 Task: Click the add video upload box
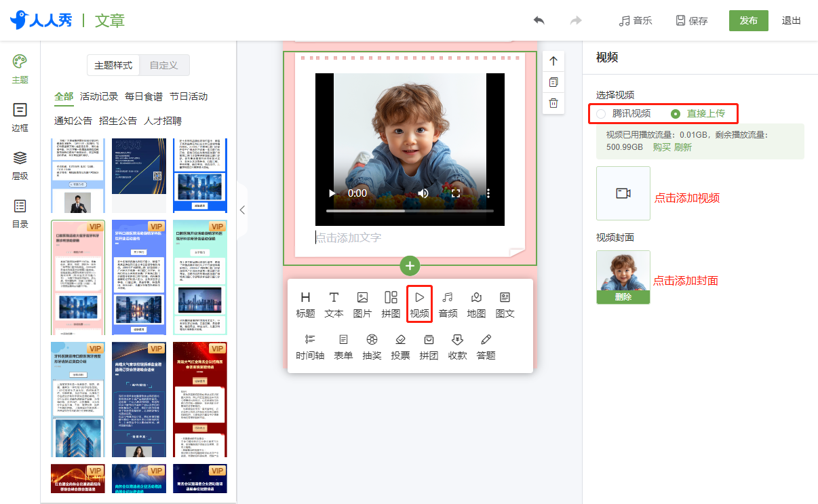623,193
